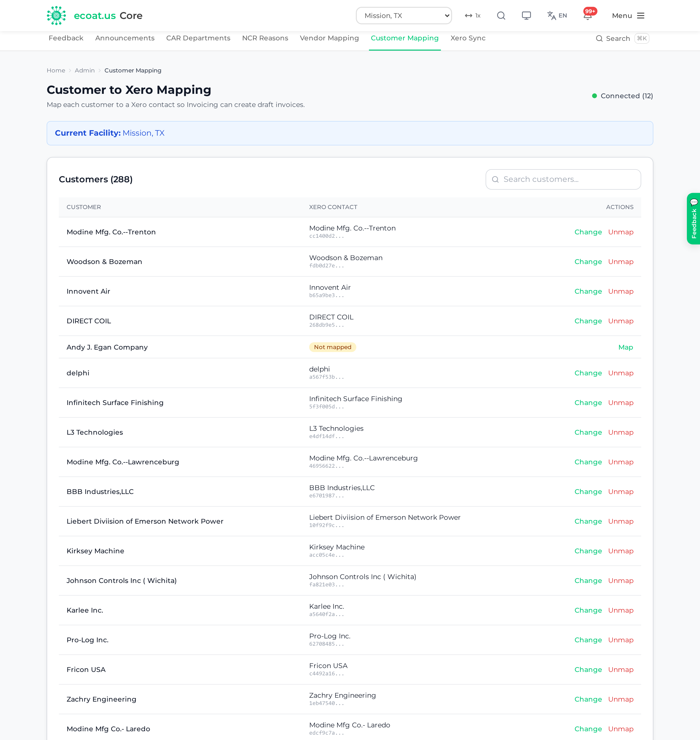Change Pro-Log Inc. mapping
Viewport: 700px width, 740px height.
click(x=588, y=640)
